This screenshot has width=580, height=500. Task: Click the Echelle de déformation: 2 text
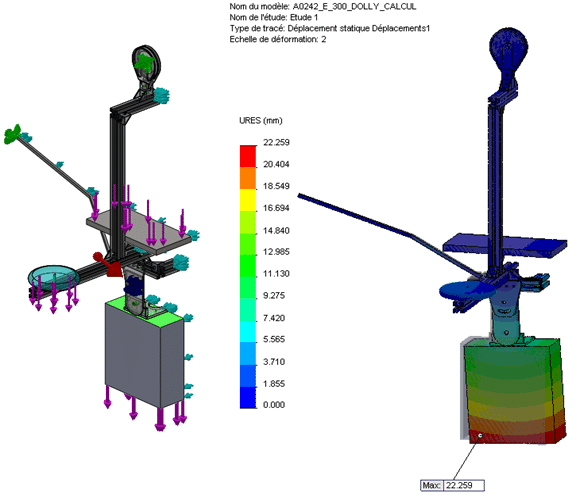[x=278, y=40]
